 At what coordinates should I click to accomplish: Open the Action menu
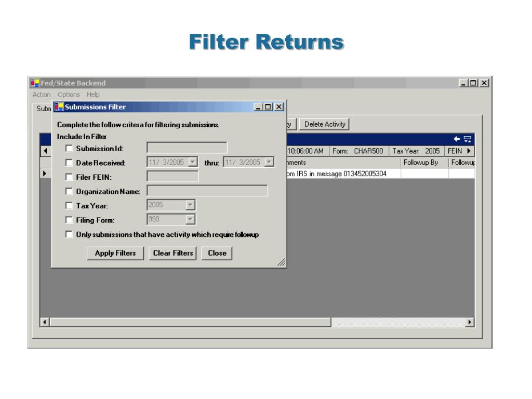[x=42, y=95]
